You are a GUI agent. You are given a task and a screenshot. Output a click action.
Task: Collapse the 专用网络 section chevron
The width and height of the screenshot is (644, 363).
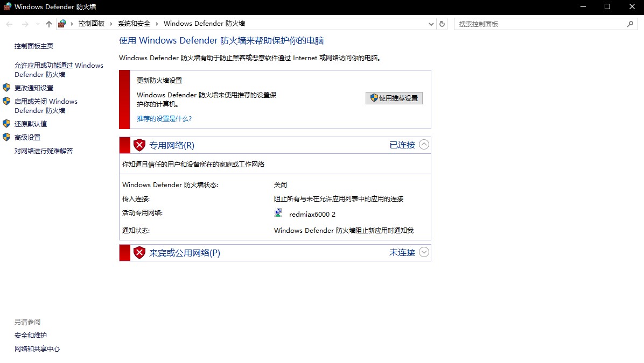[424, 145]
